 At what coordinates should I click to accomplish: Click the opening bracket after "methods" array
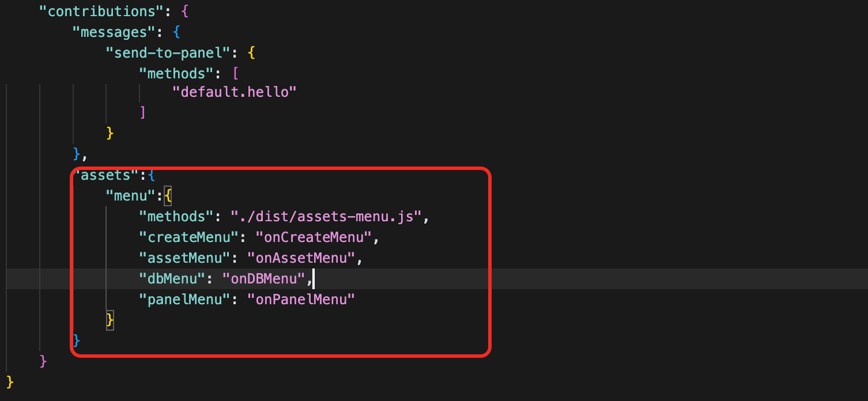point(235,73)
